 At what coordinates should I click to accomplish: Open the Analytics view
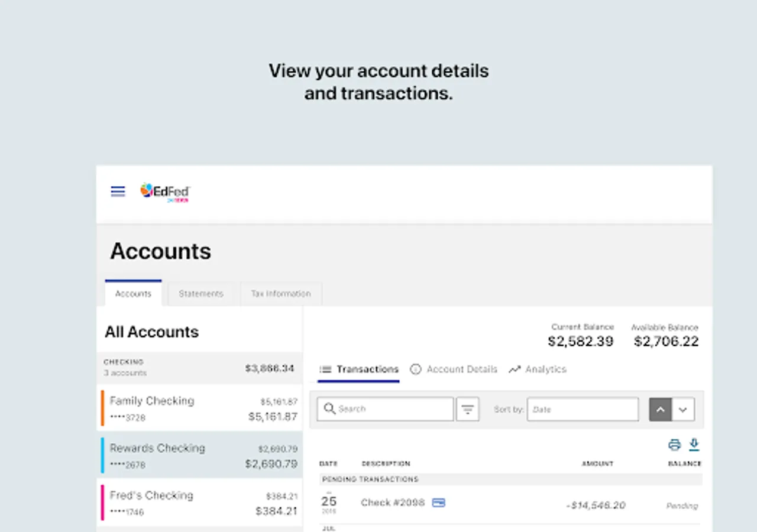(538, 369)
